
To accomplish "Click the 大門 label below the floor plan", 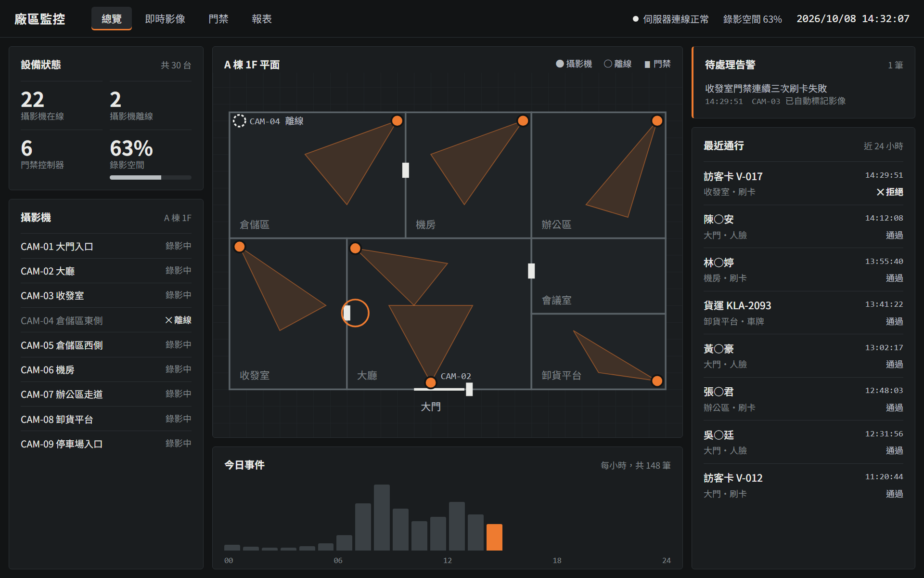I will click(x=431, y=407).
